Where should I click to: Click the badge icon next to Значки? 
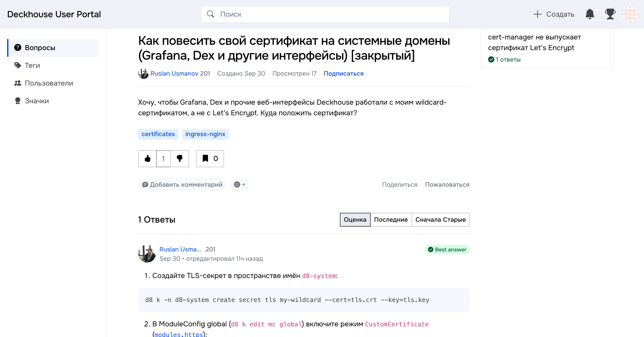click(18, 101)
